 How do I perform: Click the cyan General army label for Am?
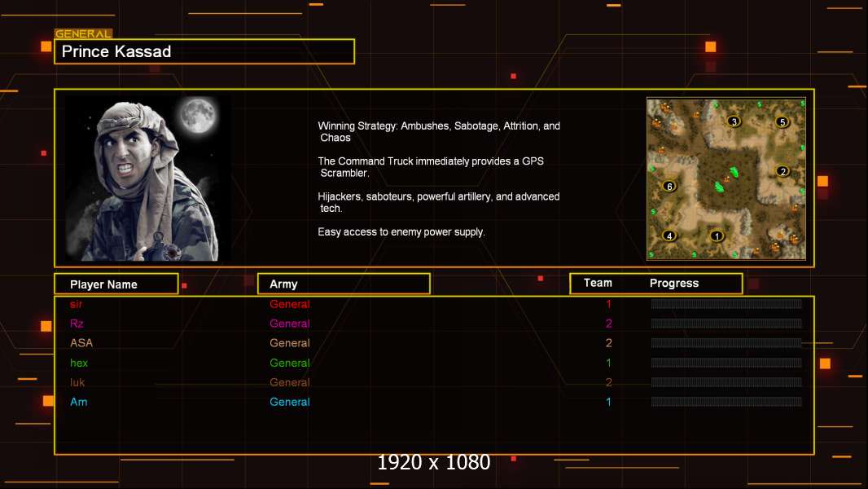click(x=290, y=402)
